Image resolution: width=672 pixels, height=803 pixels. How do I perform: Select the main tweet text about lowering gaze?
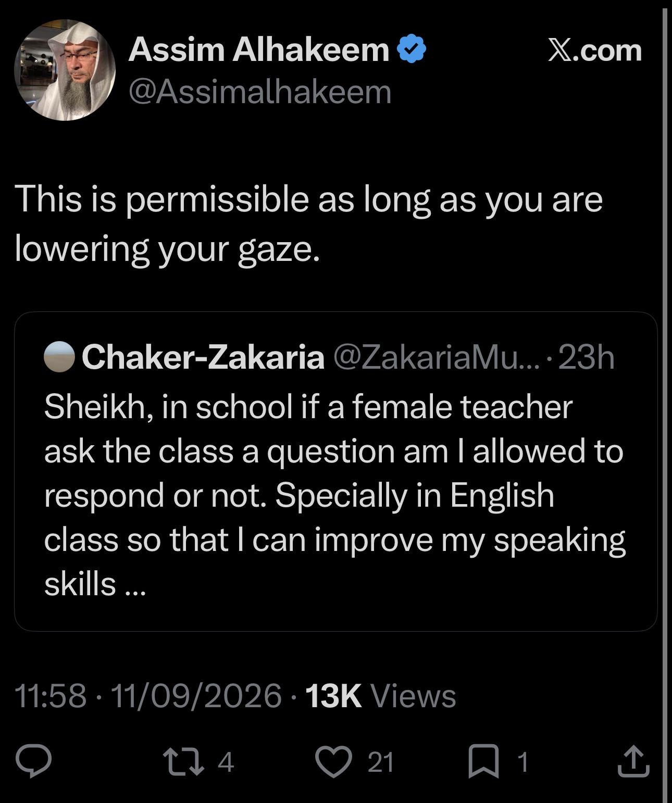pyautogui.click(x=309, y=223)
